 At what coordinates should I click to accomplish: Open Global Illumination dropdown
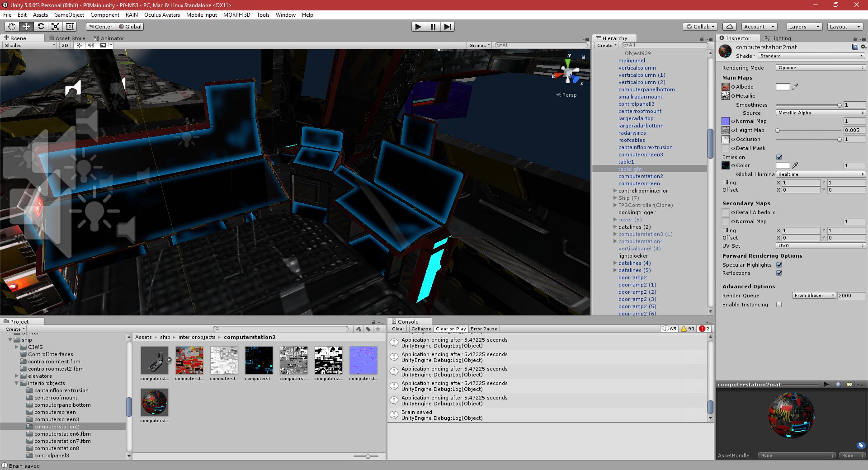pos(821,174)
